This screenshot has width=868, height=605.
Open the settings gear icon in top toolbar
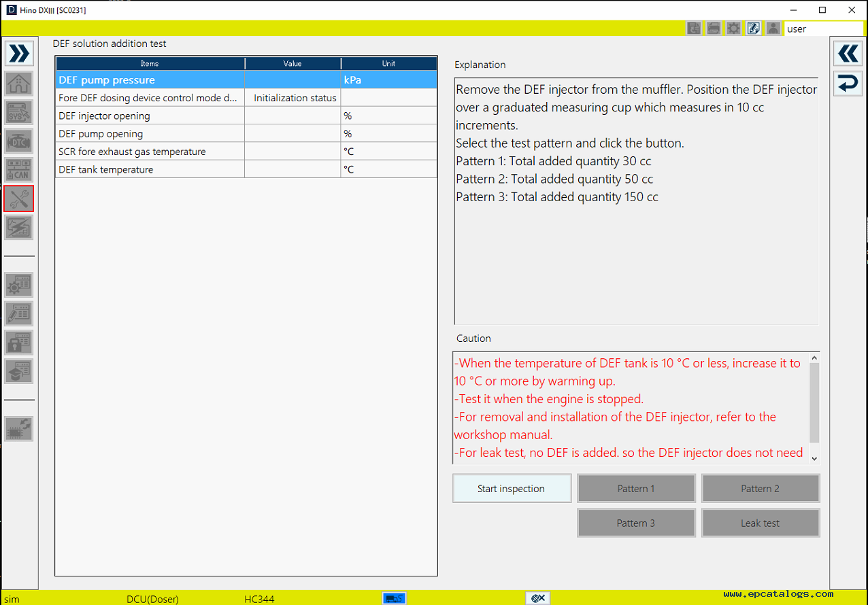click(733, 29)
